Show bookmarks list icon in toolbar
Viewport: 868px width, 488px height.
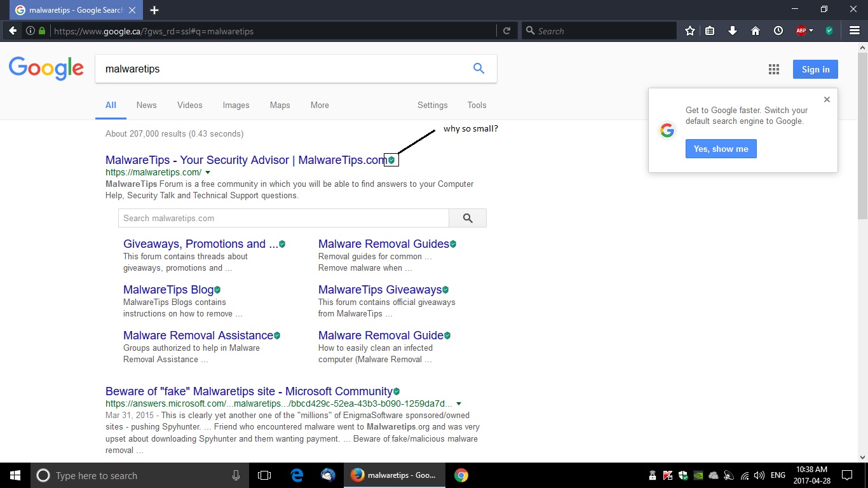click(x=710, y=30)
